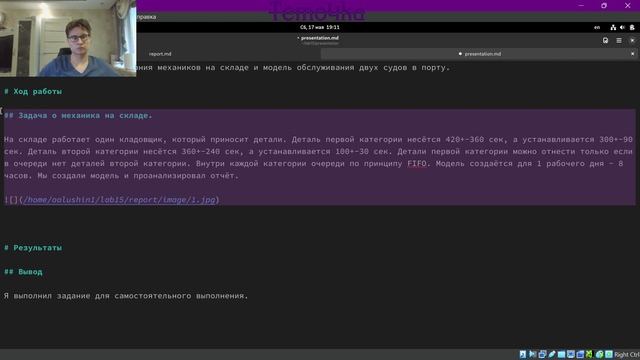640x360 pixels.
Task: Click the VirtualBox recording status icon
Action: 580,354
